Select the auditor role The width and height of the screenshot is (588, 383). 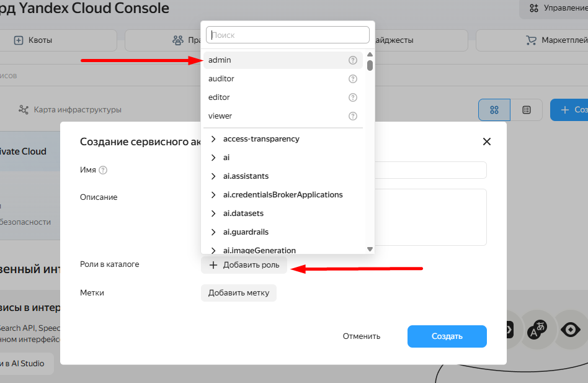click(x=283, y=79)
